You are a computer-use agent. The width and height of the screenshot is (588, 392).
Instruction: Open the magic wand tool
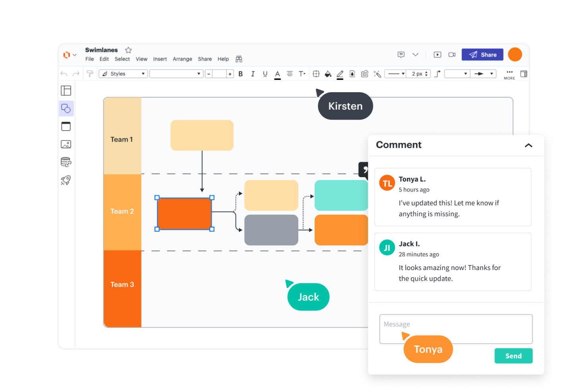[x=377, y=74]
